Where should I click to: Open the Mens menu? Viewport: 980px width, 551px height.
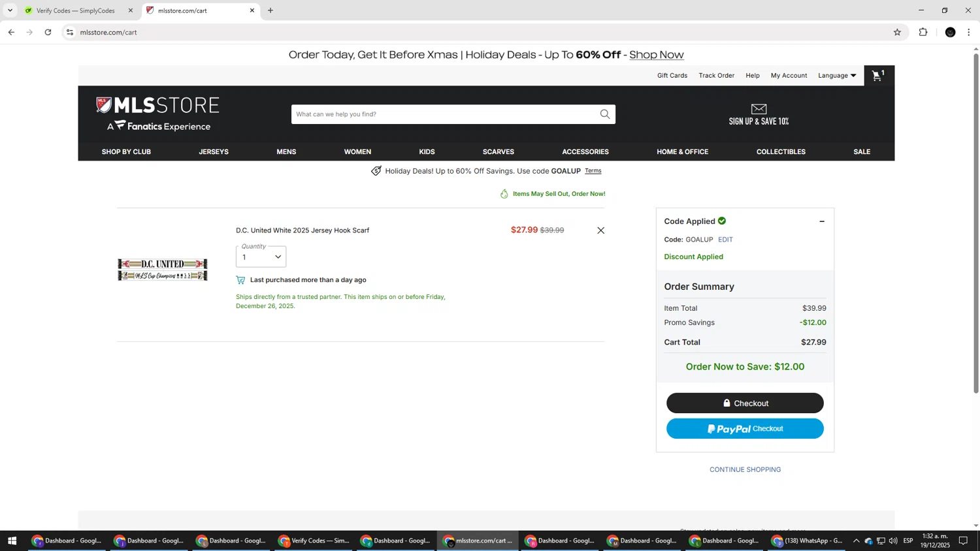pyautogui.click(x=286, y=152)
